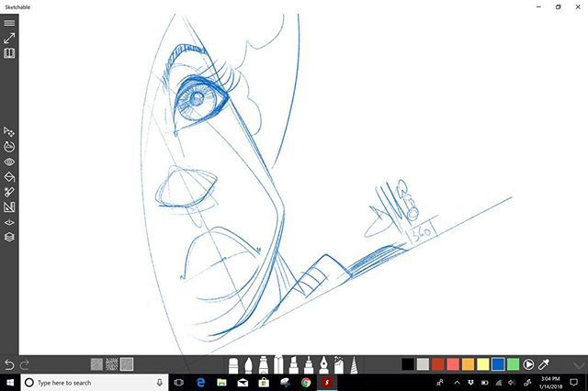Viewport: 588px width, 391px height.
Task: Open the Mail app from taskbar
Action: pos(243,383)
